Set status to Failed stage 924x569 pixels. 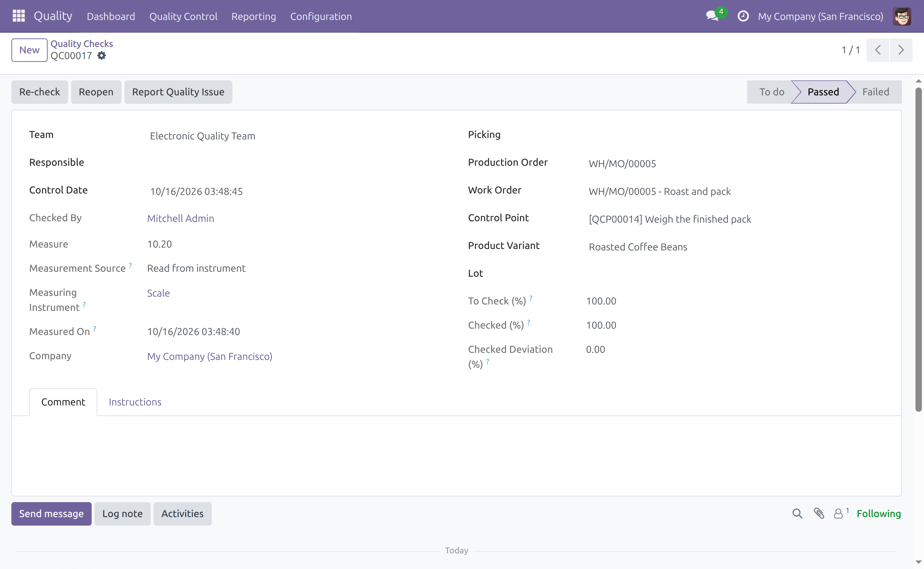875,92
